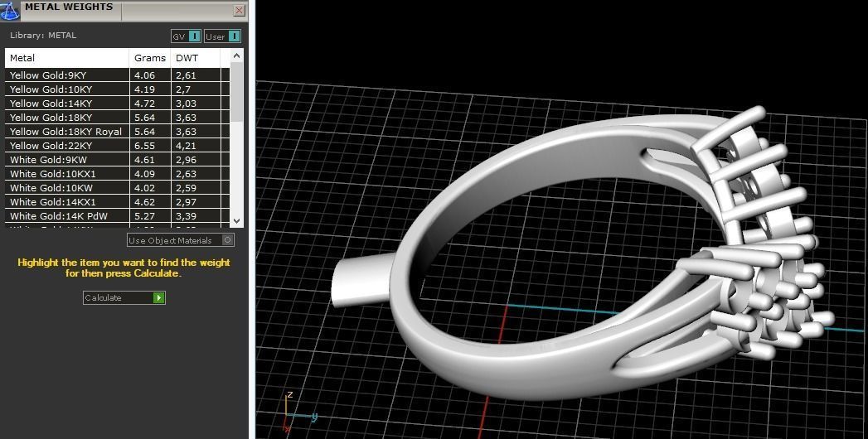Close the Metal Weights panel
The image size is (868, 439).
[x=239, y=10]
